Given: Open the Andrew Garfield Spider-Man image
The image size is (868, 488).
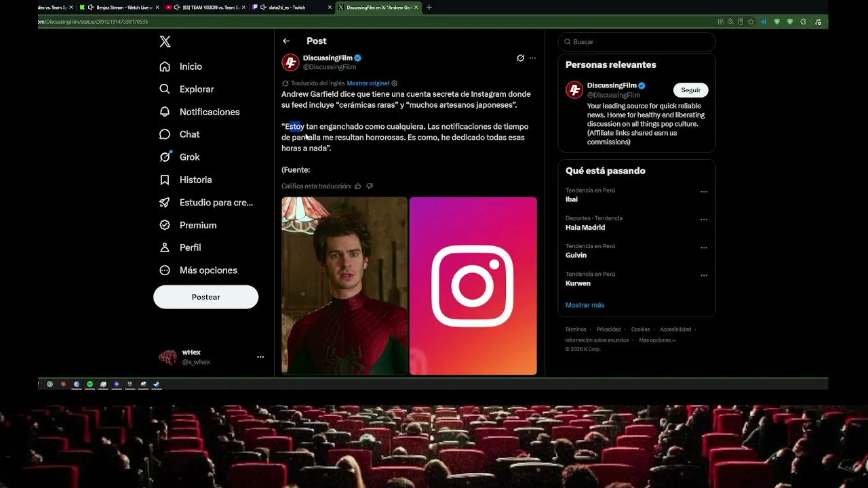Looking at the screenshot, I should (344, 286).
